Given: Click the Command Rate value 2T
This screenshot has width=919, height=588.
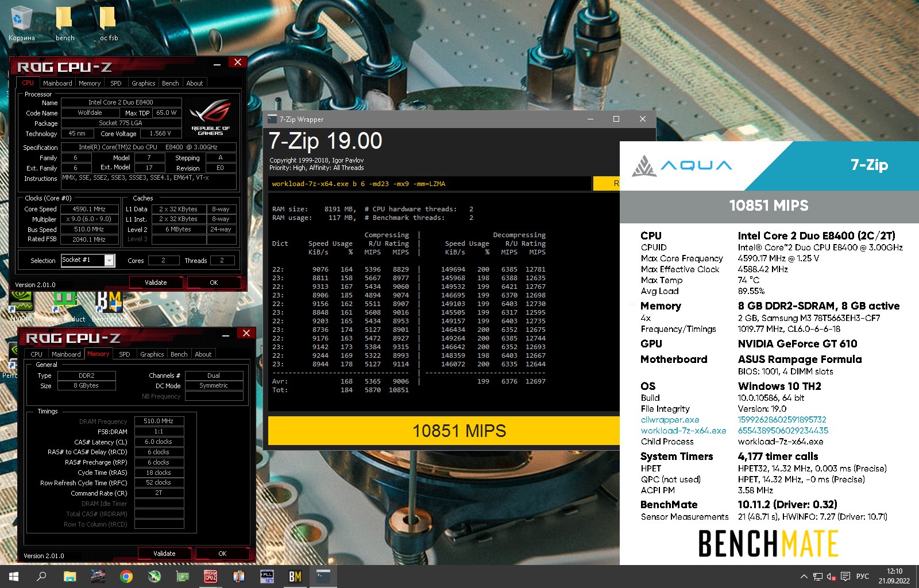Looking at the screenshot, I should pyautogui.click(x=159, y=493).
